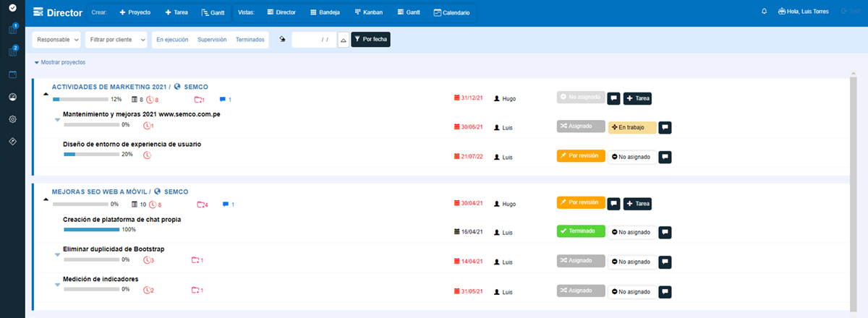
Task: Click Director logo in header
Action: coord(59,13)
